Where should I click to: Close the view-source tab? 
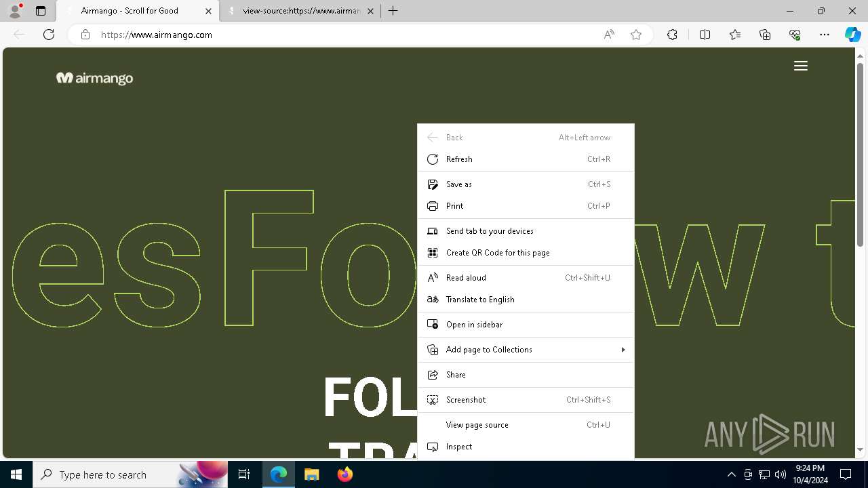[x=370, y=11]
